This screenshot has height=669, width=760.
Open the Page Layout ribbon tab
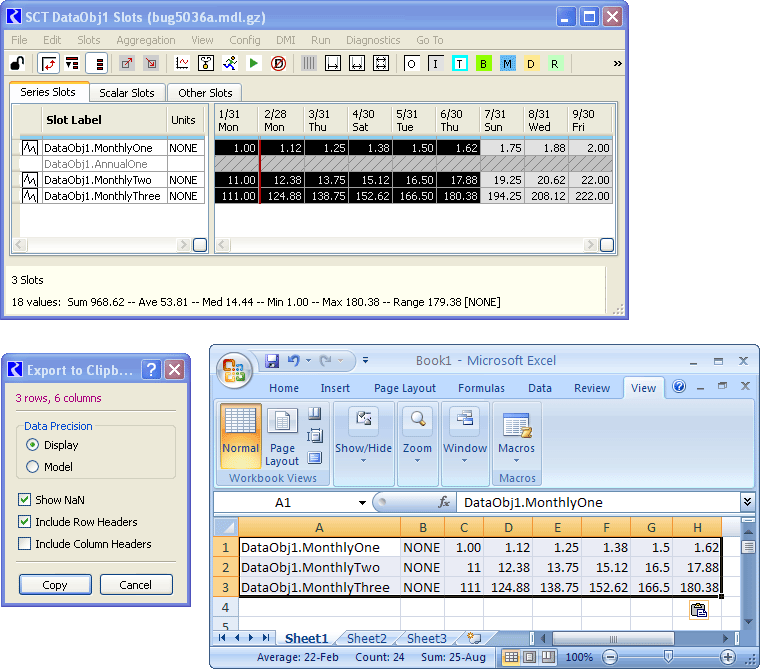tap(405, 388)
